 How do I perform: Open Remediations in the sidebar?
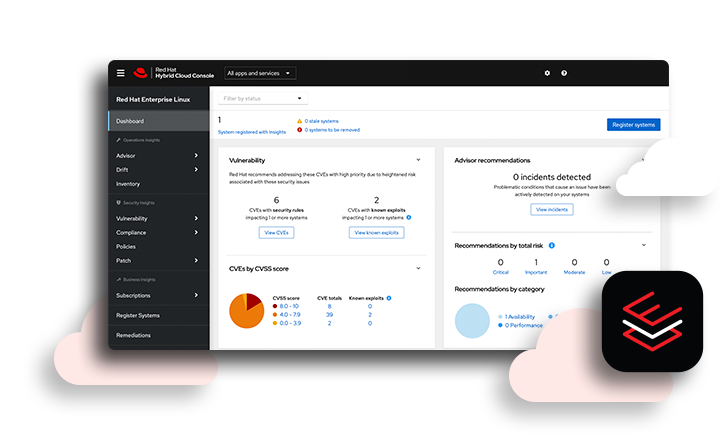pyautogui.click(x=133, y=336)
